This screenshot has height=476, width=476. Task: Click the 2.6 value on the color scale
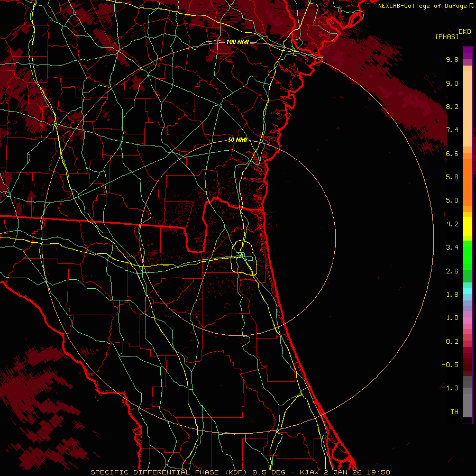tap(452, 271)
